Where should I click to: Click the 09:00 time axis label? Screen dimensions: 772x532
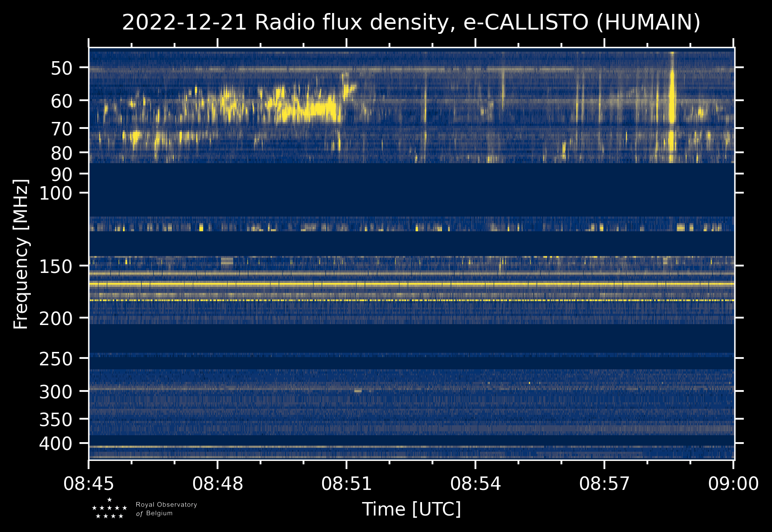pyautogui.click(x=733, y=483)
